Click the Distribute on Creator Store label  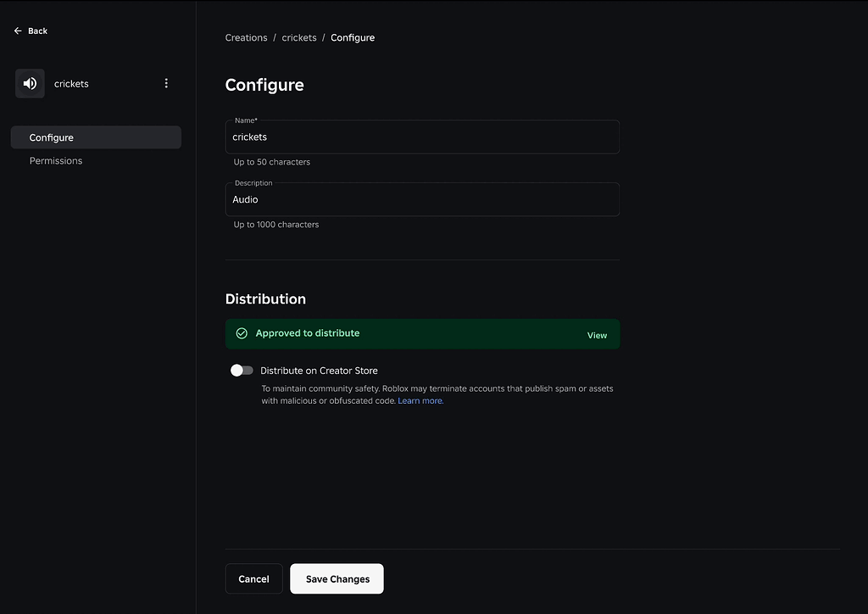319,370
